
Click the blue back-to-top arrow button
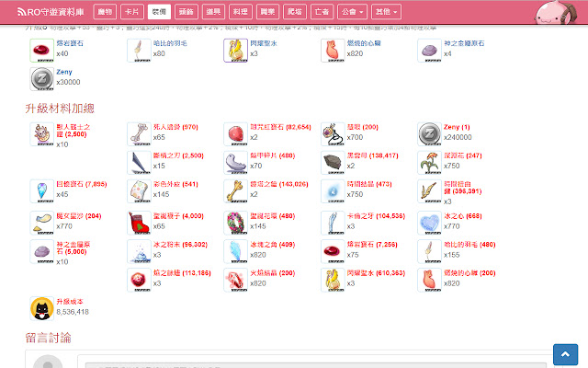click(565, 354)
